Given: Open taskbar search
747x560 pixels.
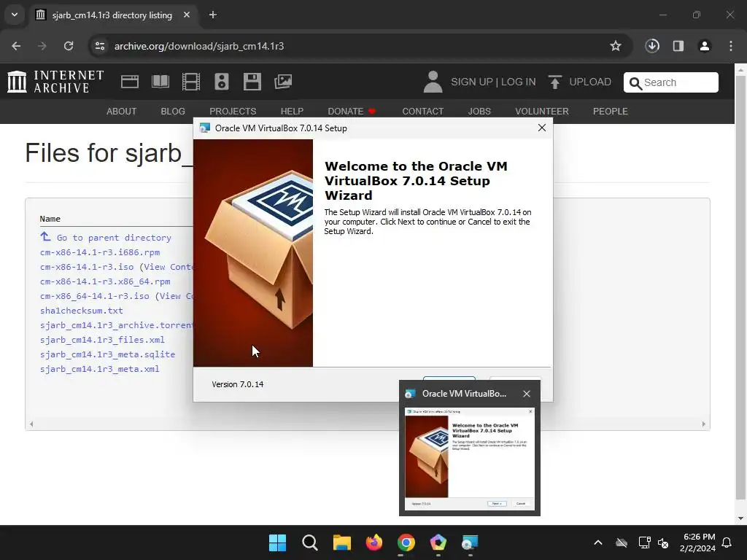Looking at the screenshot, I should tap(309, 542).
